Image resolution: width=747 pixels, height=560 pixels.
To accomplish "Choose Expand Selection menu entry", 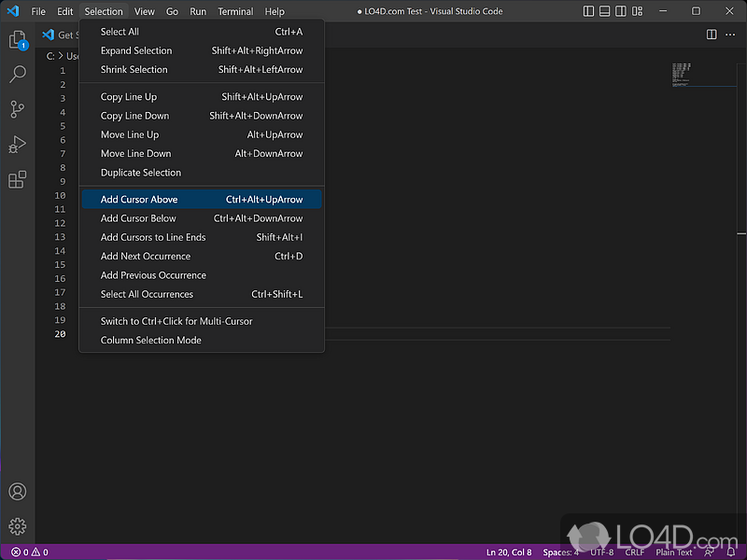I will [202, 51].
